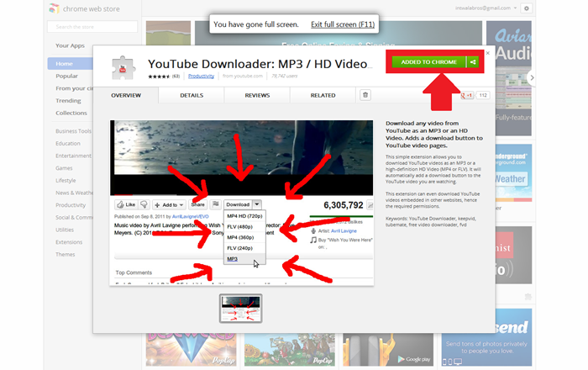Click the 112 plus-one count
Viewport: 588px width, 370px height.
tap(483, 95)
